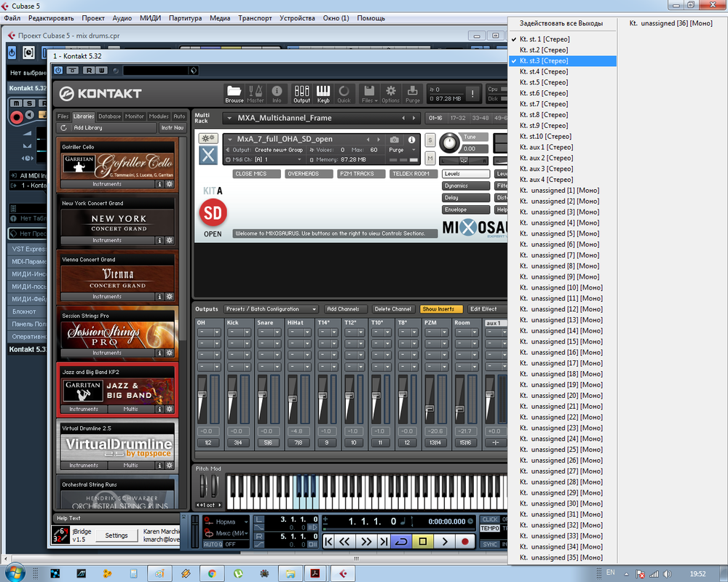The image size is (728, 582).
Task: Click the exclamation panic button
Action: pyautogui.click(x=472, y=94)
